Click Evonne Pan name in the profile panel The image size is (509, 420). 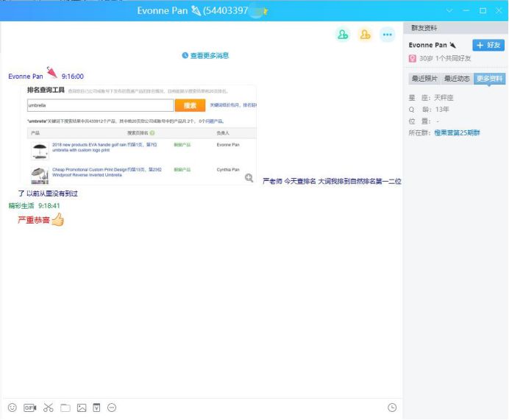[428, 45]
